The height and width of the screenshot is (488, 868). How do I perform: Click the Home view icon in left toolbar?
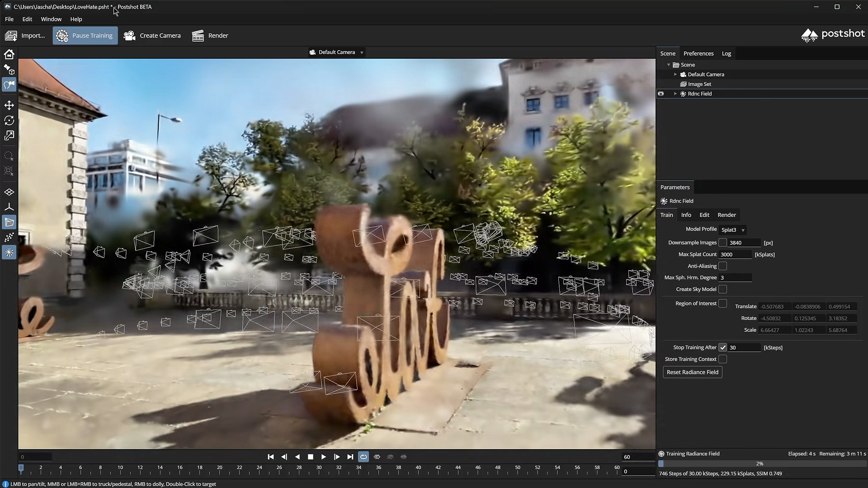click(9, 54)
